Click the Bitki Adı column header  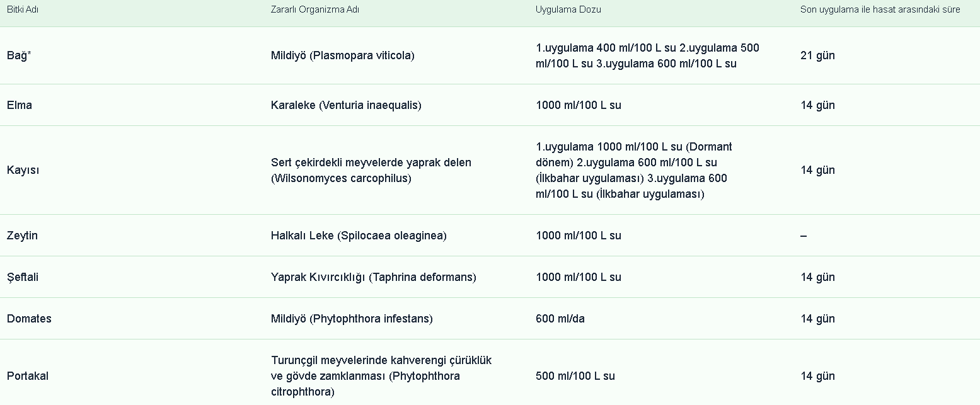[x=23, y=10]
